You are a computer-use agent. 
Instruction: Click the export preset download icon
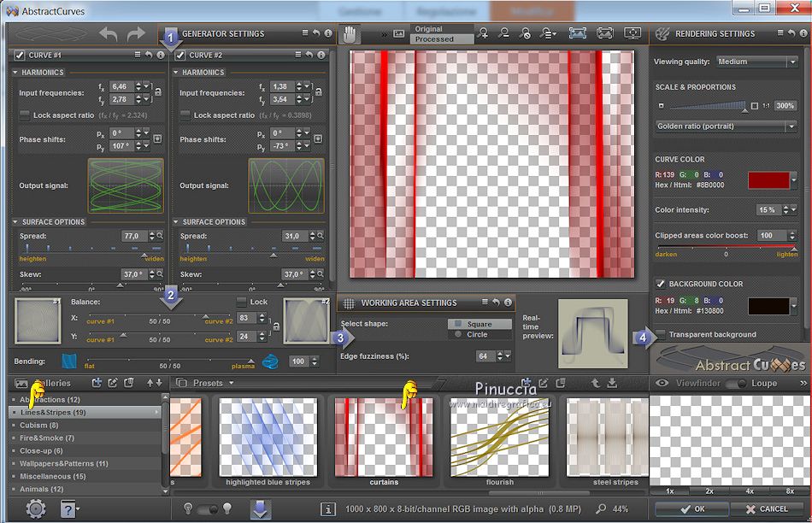coord(612,383)
